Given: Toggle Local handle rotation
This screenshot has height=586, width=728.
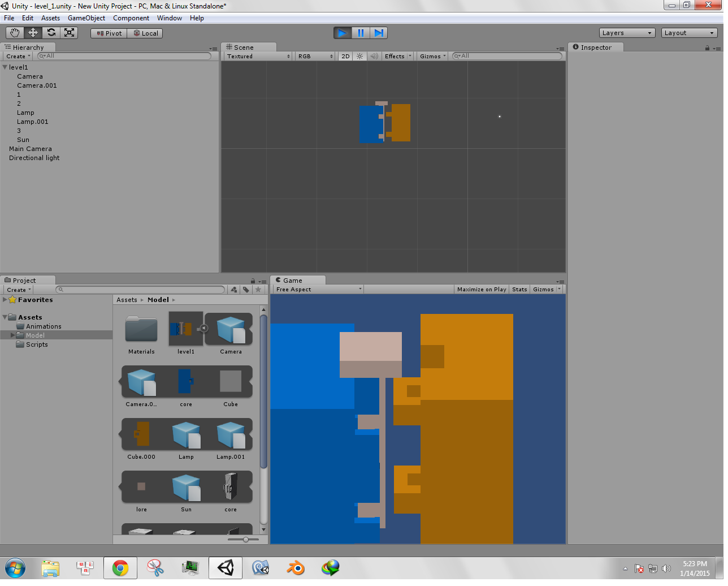Looking at the screenshot, I should pos(145,33).
